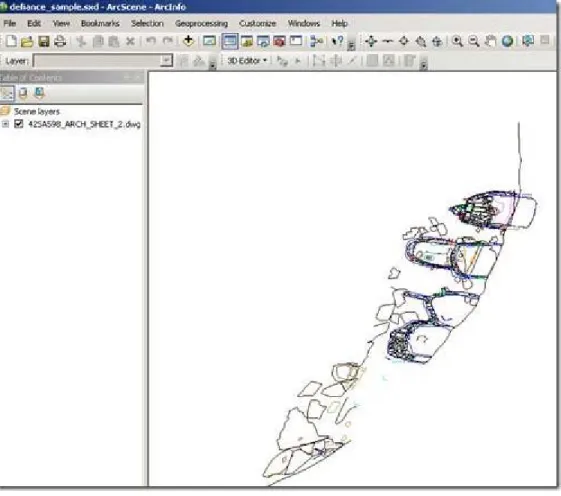
Task: Click the Delete X icon
Action: click(x=130, y=42)
